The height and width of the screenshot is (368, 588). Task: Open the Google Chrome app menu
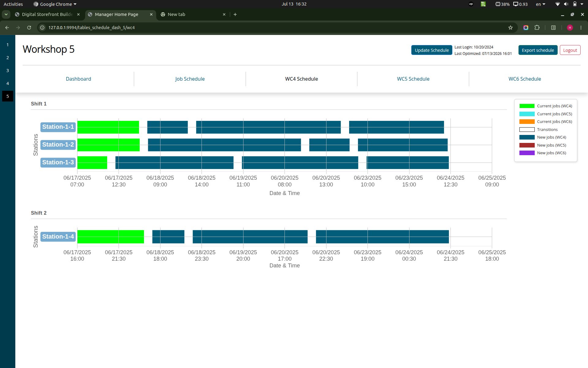tap(55, 4)
